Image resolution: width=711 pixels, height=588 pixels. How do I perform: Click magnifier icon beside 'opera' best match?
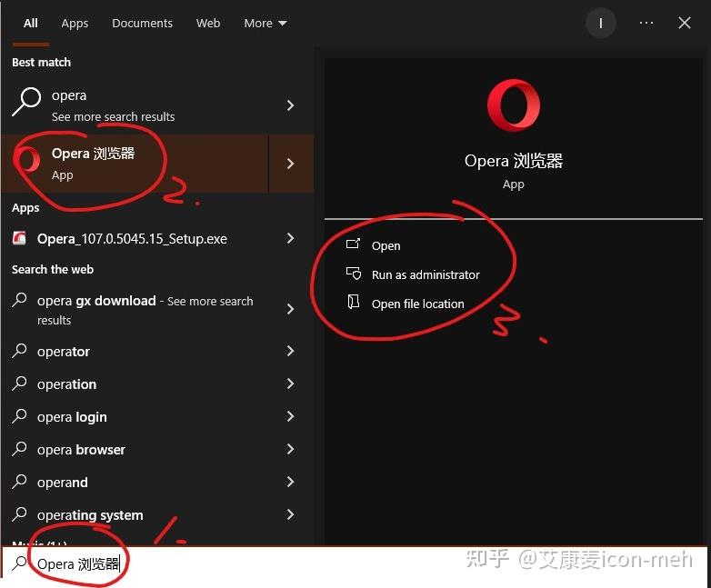26,102
